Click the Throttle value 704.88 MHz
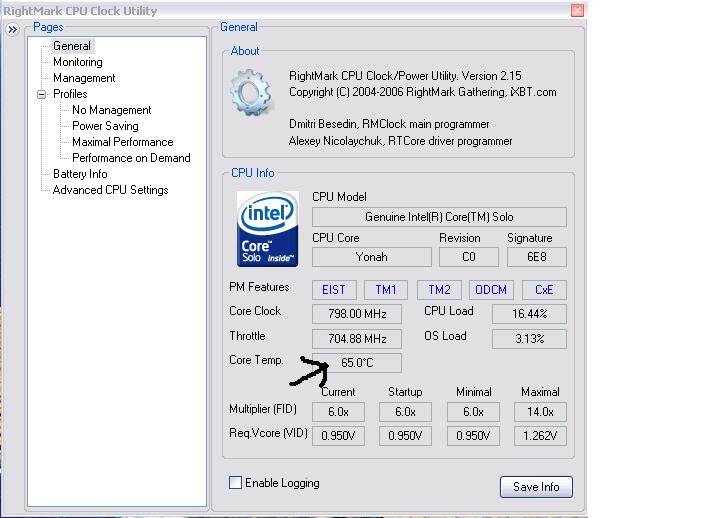Screen dimensions: 720x518 (357, 339)
